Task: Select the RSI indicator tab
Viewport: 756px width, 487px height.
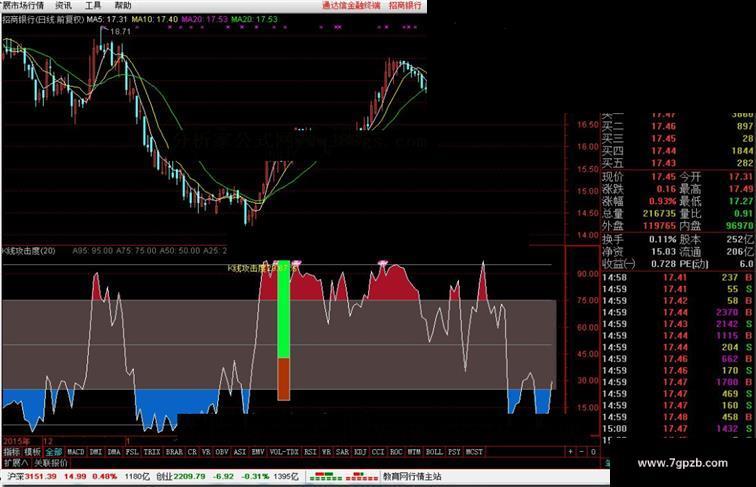Action: [310, 452]
